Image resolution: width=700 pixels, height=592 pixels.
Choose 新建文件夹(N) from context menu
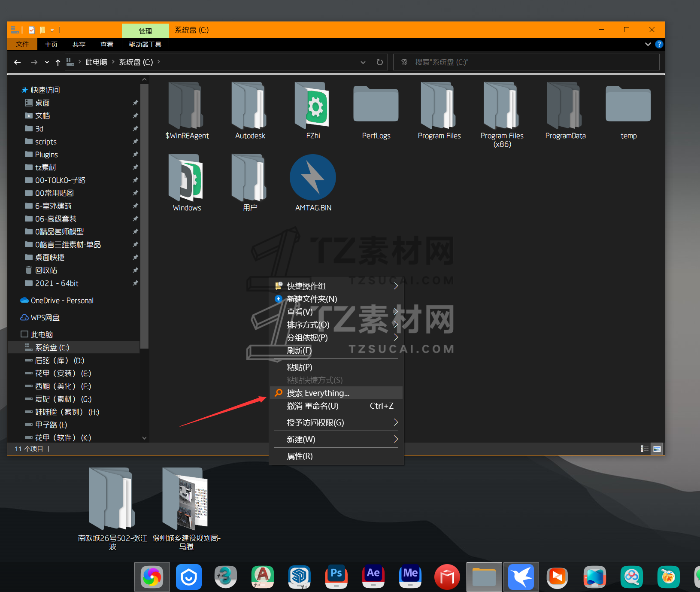click(x=336, y=299)
